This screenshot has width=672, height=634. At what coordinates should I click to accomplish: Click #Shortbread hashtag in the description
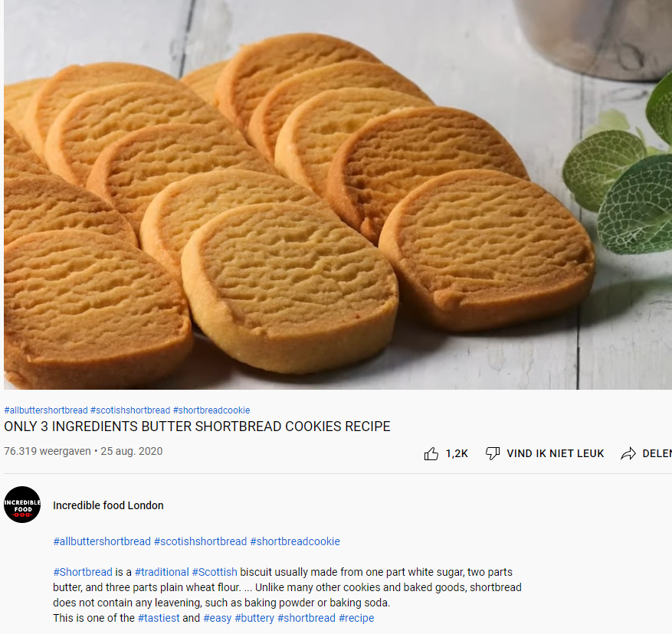(83, 572)
